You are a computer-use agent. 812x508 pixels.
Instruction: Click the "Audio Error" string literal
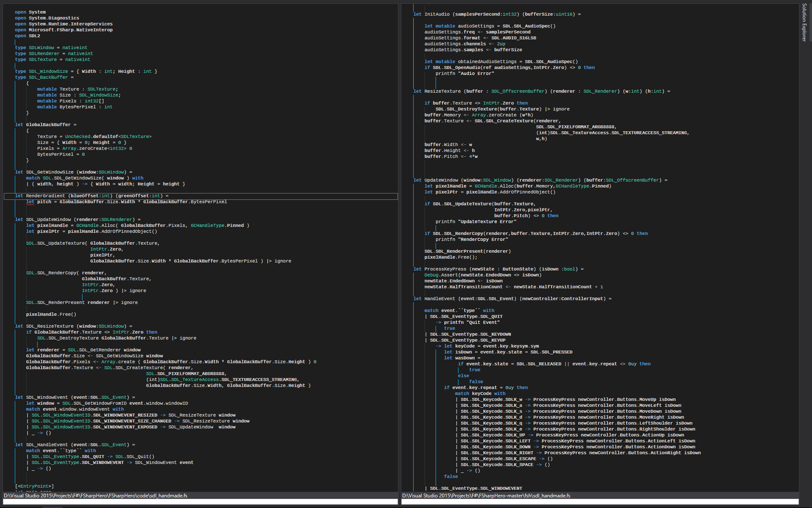[476, 74]
